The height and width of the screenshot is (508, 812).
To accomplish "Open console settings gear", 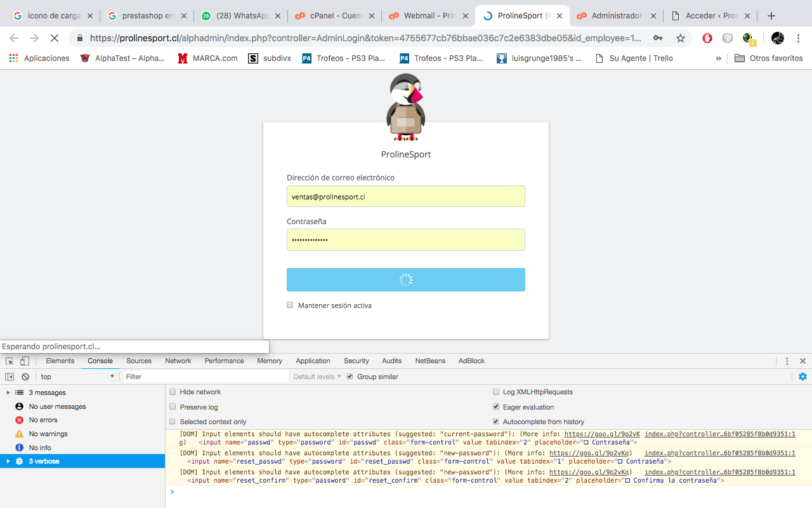I will (802, 377).
